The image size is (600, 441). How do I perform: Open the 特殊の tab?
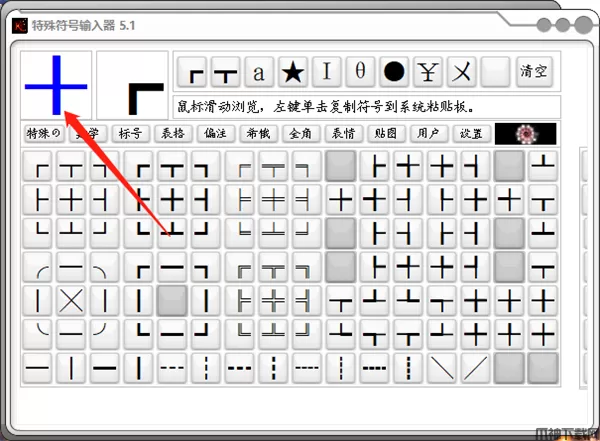point(44,134)
